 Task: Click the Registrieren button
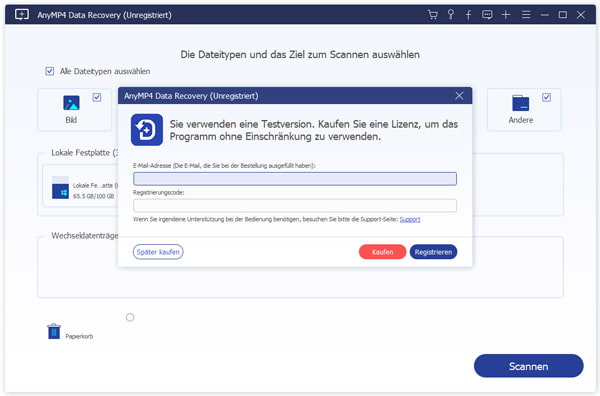click(433, 252)
